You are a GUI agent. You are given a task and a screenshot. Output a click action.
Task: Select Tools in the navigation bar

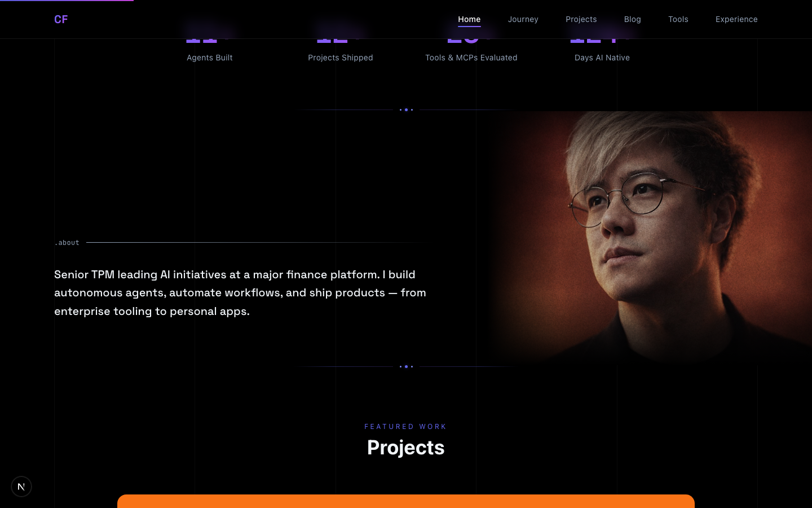[x=678, y=19]
